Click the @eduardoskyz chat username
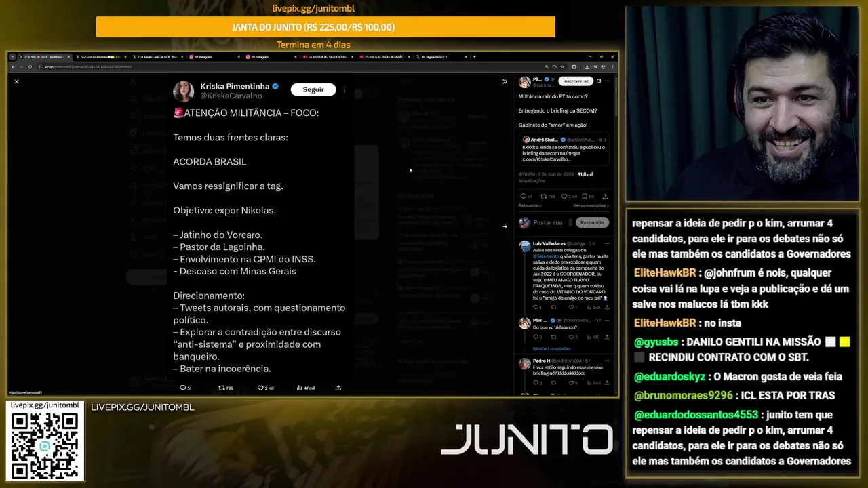The height and width of the screenshot is (488, 868). [x=671, y=376]
